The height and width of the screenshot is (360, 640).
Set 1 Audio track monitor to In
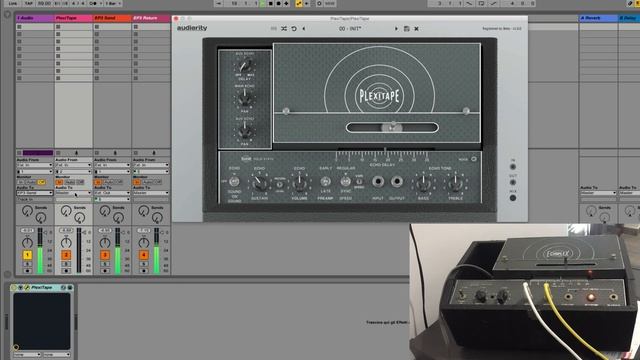pyautogui.click(x=21, y=182)
